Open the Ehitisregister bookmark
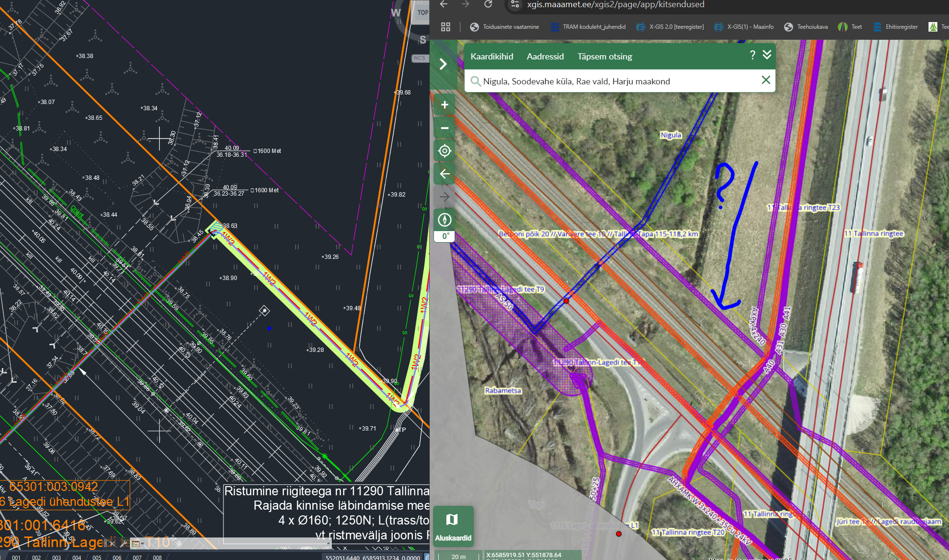Viewport: 949px width, 560px height. click(x=896, y=27)
